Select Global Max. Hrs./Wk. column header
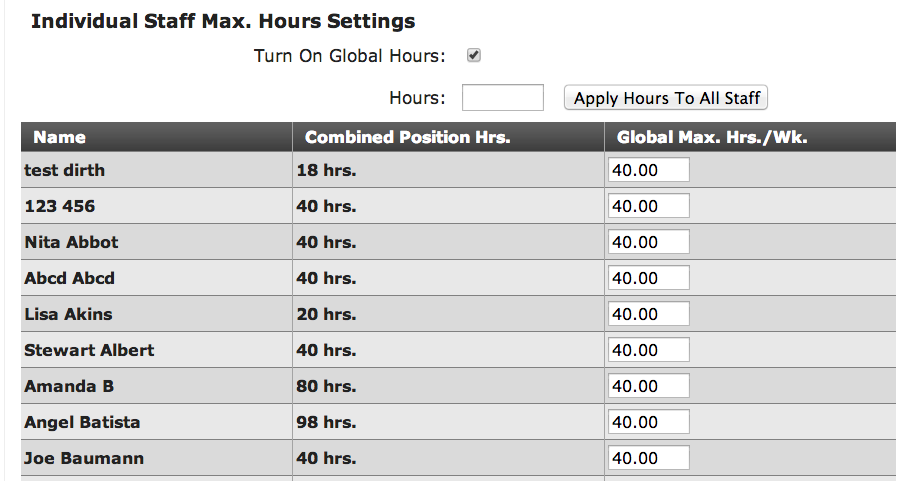This screenshot has height=481, width=908. [x=750, y=137]
